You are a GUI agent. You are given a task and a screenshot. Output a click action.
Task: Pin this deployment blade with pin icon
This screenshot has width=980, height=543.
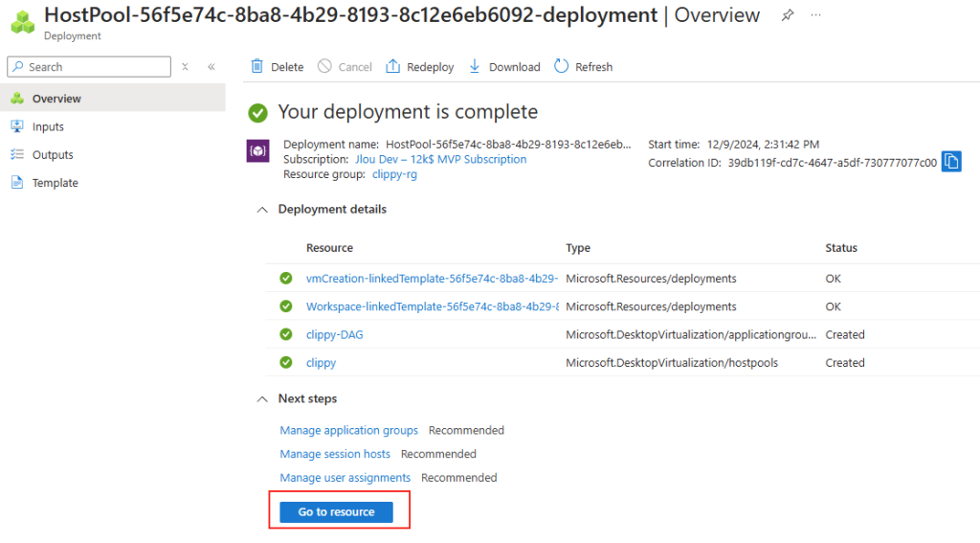coord(788,15)
